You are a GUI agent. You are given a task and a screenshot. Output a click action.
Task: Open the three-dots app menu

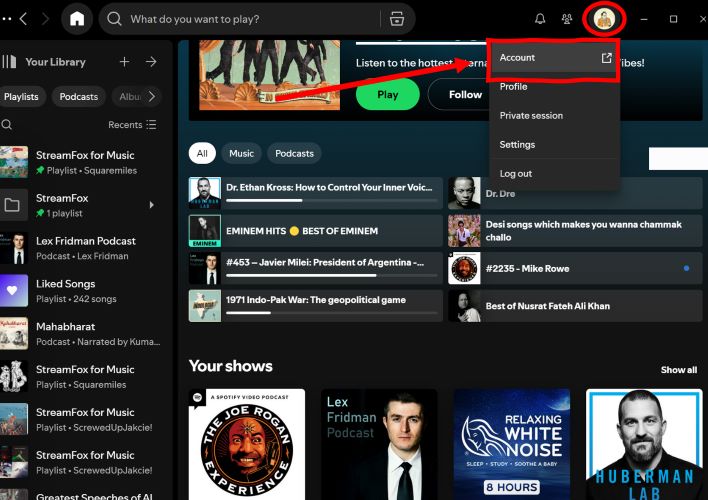tap(5, 19)
